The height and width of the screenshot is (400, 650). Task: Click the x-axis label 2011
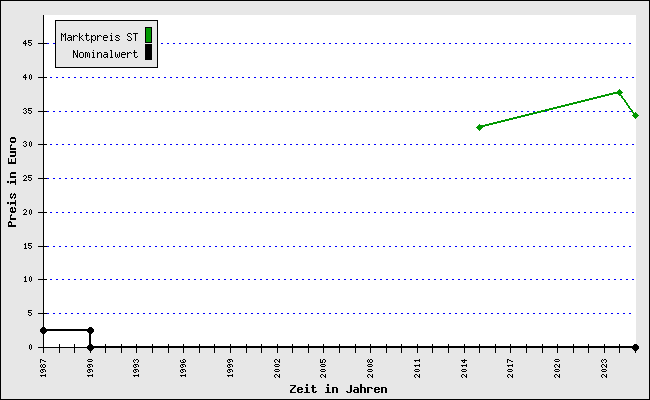(417, 368)
